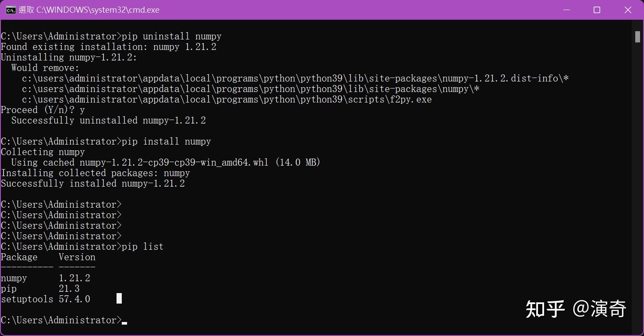
Task: Click the cmd.exe icon in title bar
Action: [x=11, y=10]
